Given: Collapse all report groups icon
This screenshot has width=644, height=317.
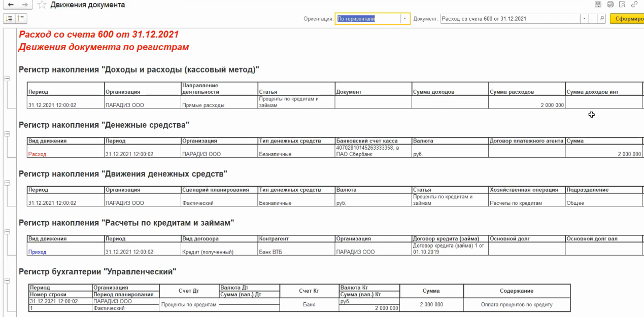Looking at the screenshot, I should (21, 18).
